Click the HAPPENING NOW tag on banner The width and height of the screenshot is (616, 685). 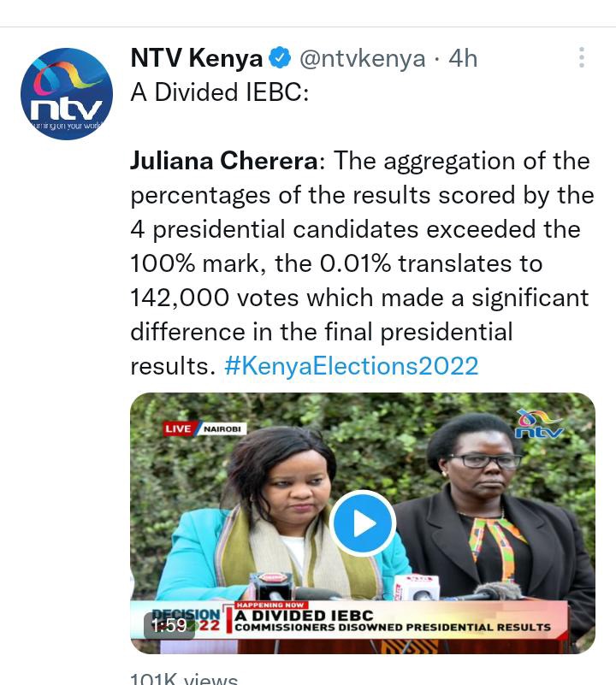(270, 605)
